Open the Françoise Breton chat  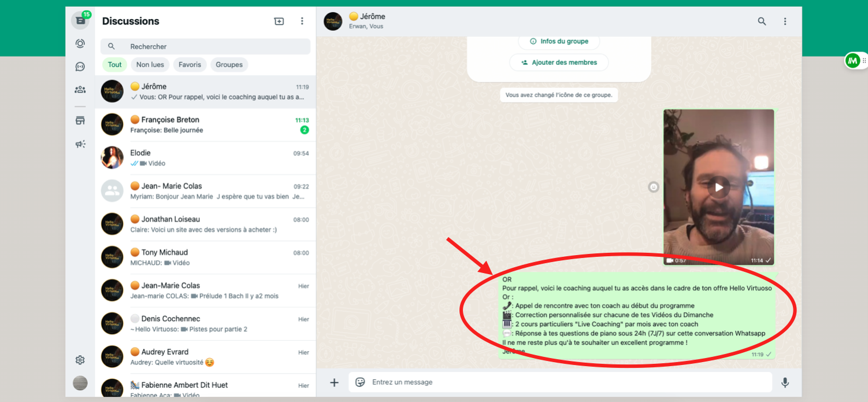click(x=205, y=124)
